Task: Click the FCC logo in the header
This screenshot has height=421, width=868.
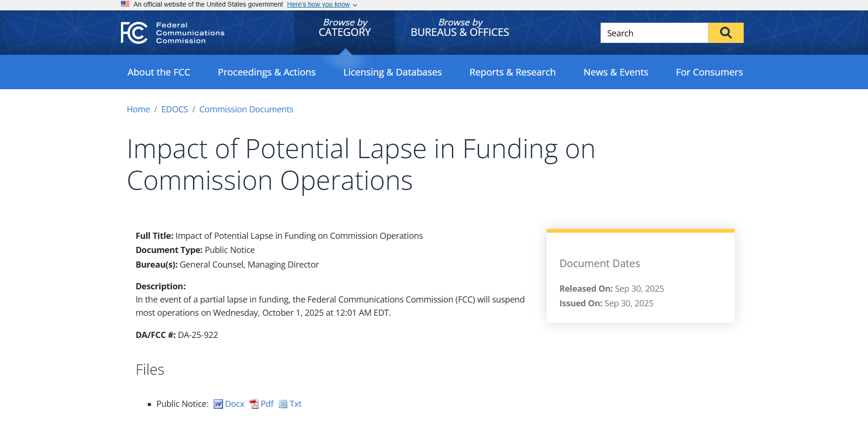Action: tap(134, 33)
